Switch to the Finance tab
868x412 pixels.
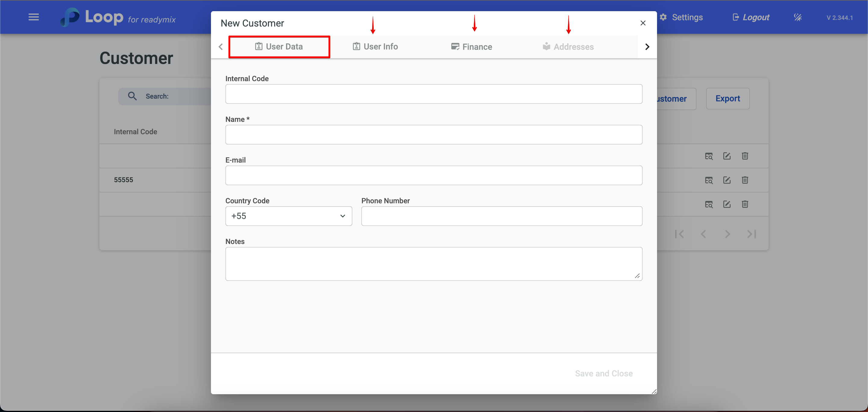coord(471,47)
